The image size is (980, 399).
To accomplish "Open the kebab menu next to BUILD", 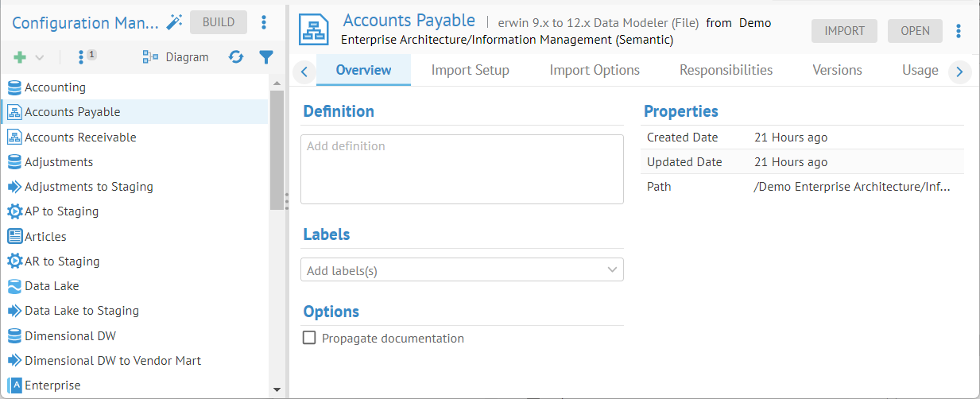I will coord(265,22).
